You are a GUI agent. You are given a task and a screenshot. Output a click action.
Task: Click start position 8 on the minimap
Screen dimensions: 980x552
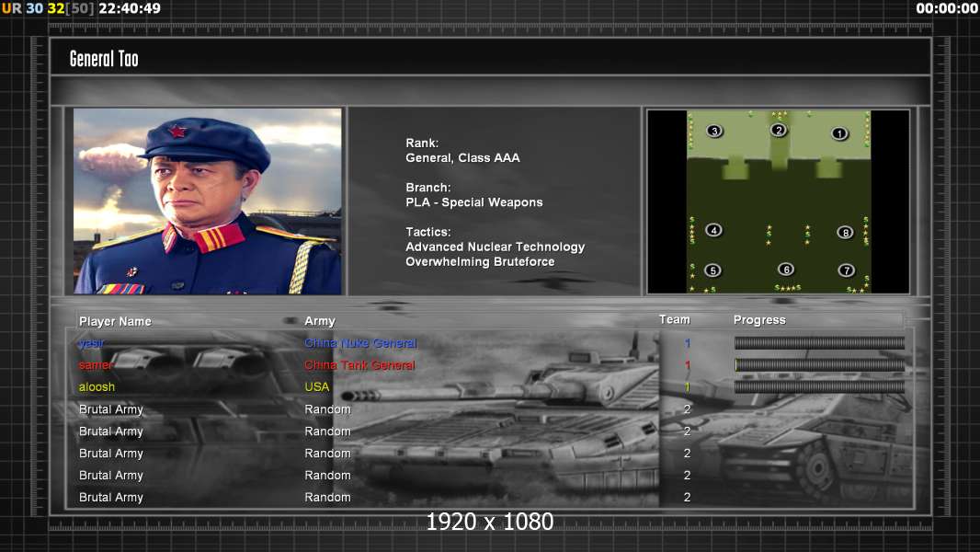pyautogui.click(x=845, y=233)
